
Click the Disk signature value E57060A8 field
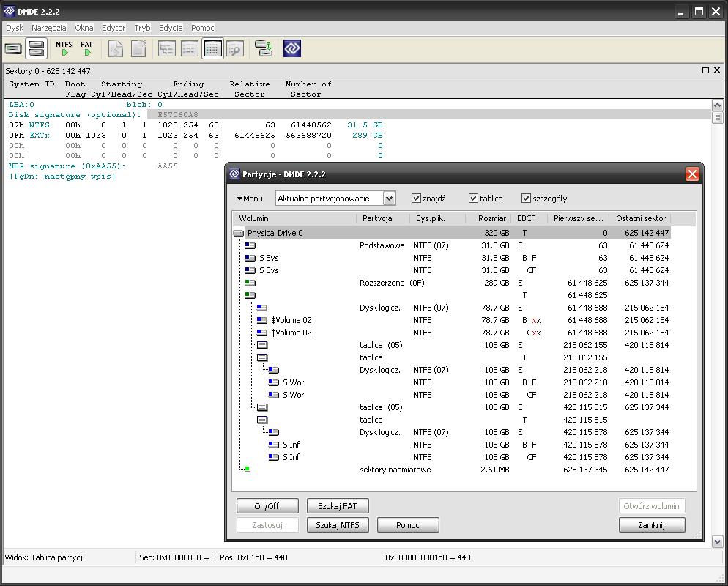point(178,115)
